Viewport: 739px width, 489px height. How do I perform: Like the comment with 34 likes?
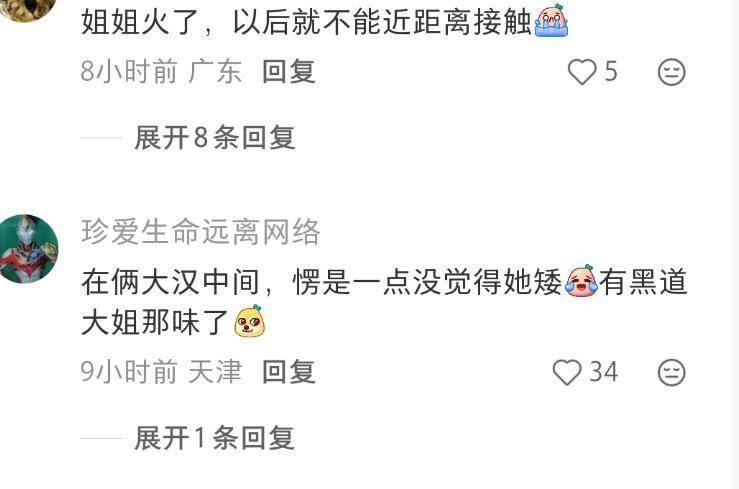click(567, 372)
